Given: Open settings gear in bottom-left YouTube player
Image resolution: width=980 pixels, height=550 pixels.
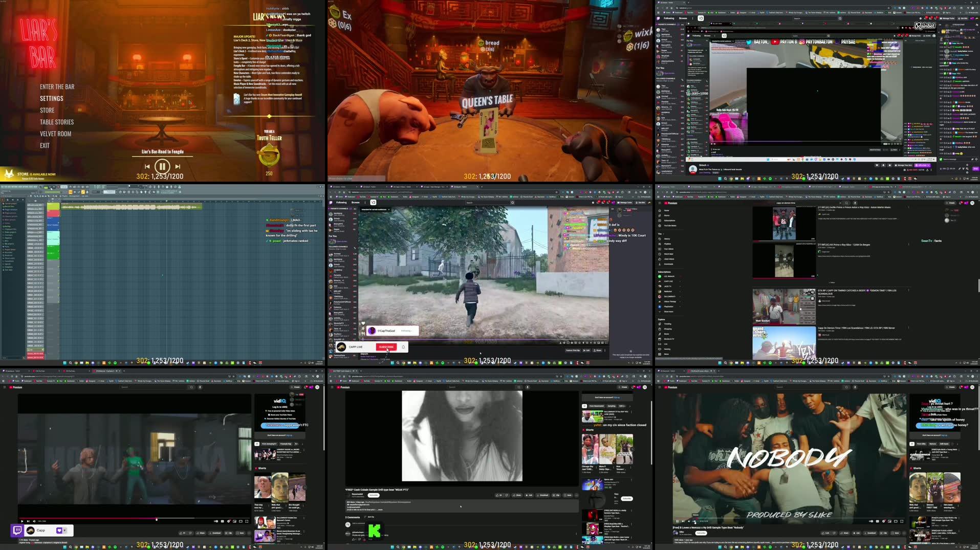Looking at the screenshot, I should (228, 521).
